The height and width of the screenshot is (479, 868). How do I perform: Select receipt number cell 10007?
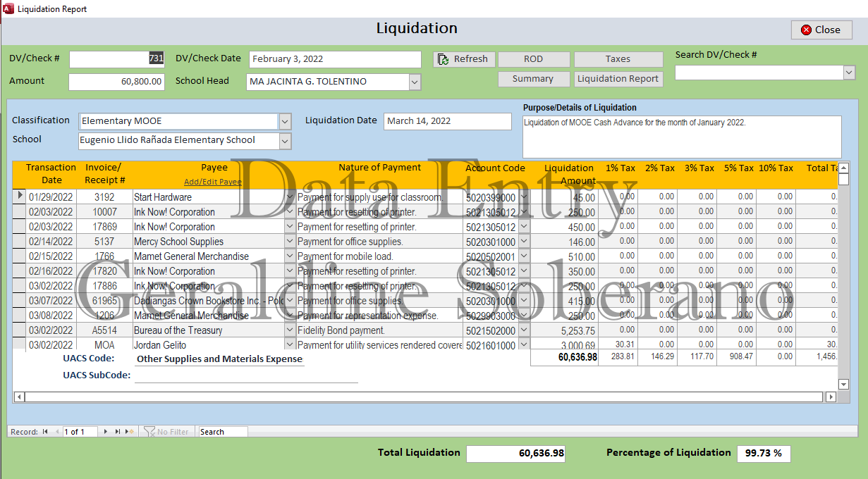pos(104,212)
